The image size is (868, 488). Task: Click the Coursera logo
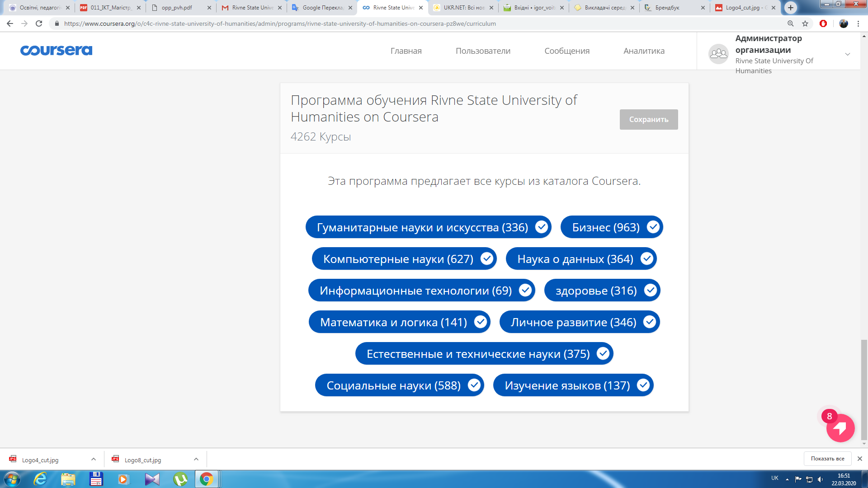point(56,50)
